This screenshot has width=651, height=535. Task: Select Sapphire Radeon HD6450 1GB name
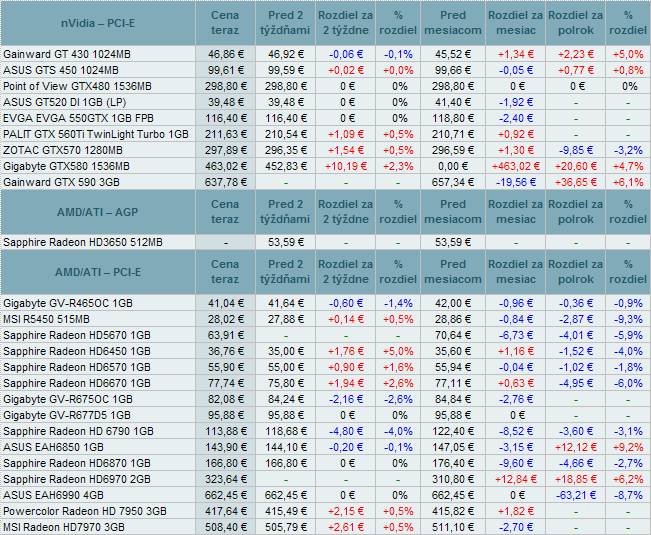point(77,351)
